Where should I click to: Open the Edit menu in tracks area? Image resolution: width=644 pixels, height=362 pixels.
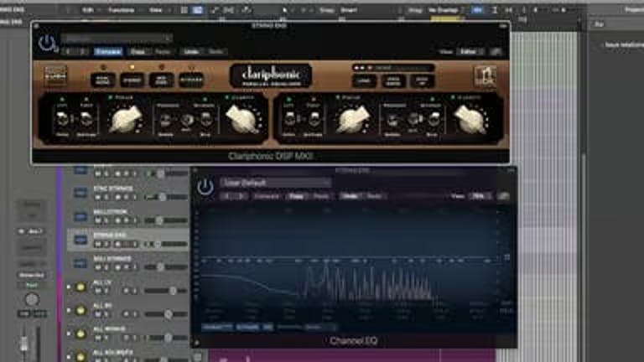point(87,10)
